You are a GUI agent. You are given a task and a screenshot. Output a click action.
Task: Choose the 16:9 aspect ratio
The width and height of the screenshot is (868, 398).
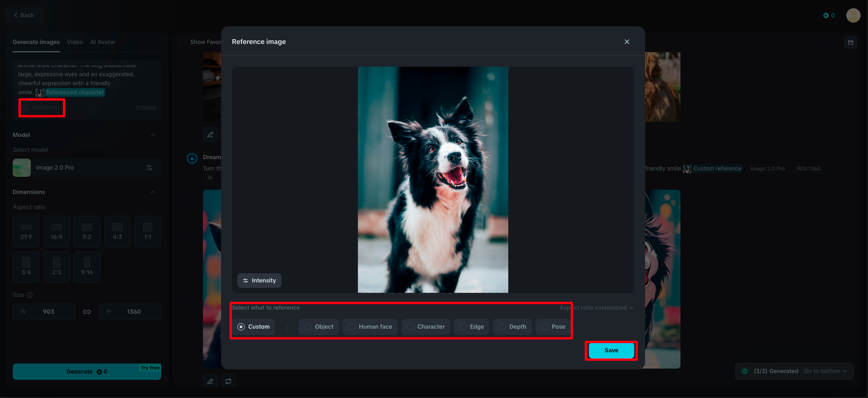tap(57, 232)
